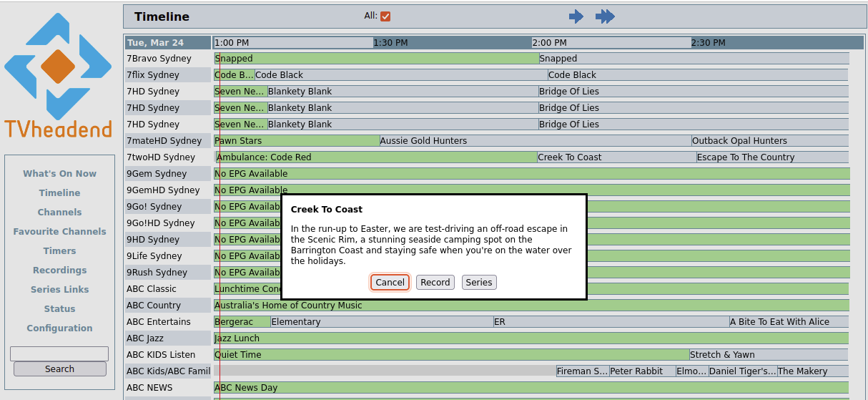Open the Configuration page
This screenshot has width=868, height=400.
point(59,328)
